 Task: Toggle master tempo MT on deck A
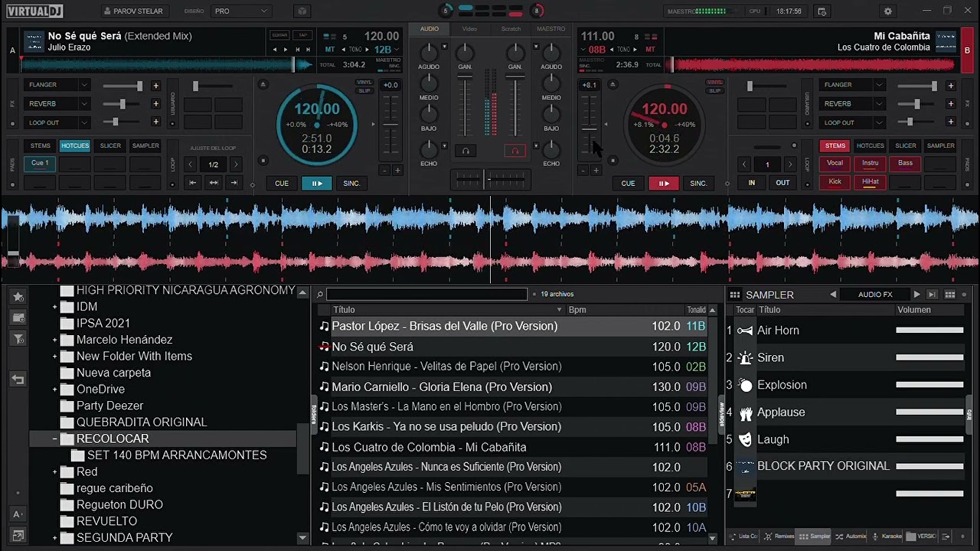[x=330, y=49]
